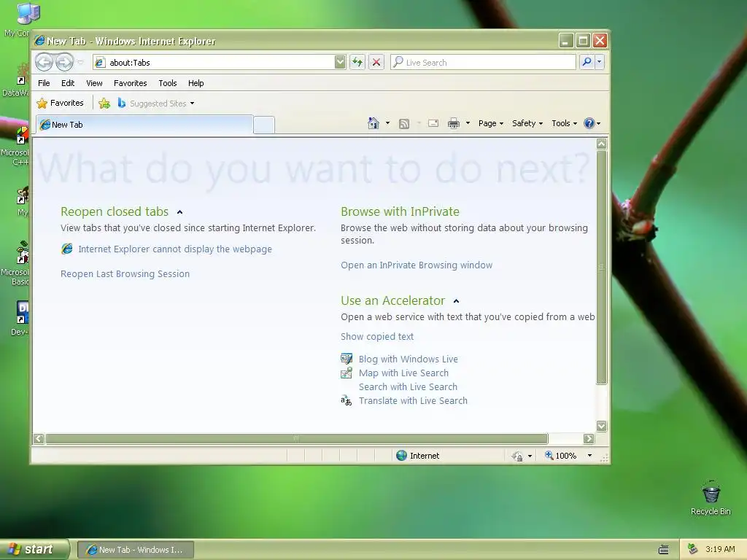Reopen 'Internet Explorer cannot display the webpage' tab
747x560 pixels.
coord(175,249)
